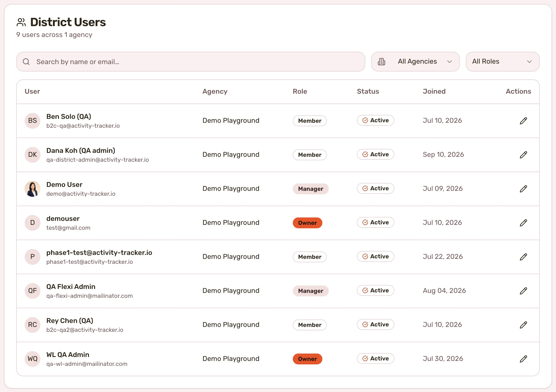Viewport: 556px width, 392px height.
Task: Click joined date Jul 30, 2026
Action: click(x=443, y=359)
